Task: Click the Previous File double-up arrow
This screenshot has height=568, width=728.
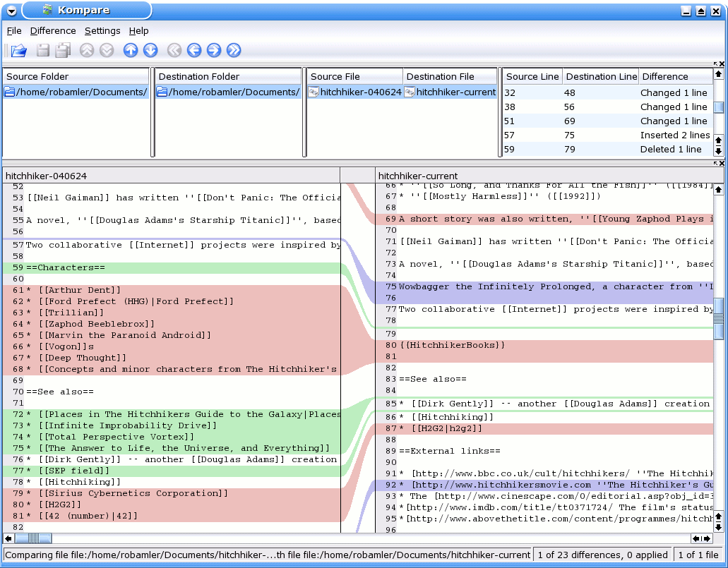Action: click(87, 50)
